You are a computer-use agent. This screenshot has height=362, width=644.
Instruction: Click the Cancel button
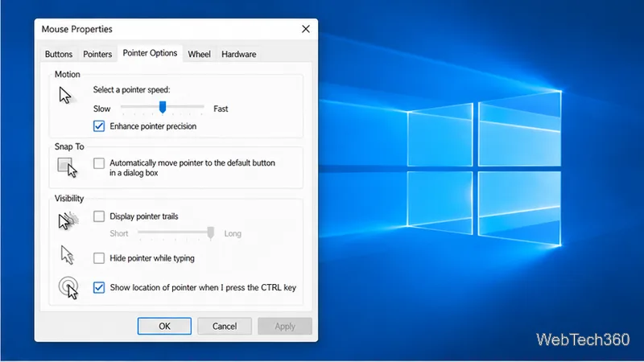[x=225, y=327]
